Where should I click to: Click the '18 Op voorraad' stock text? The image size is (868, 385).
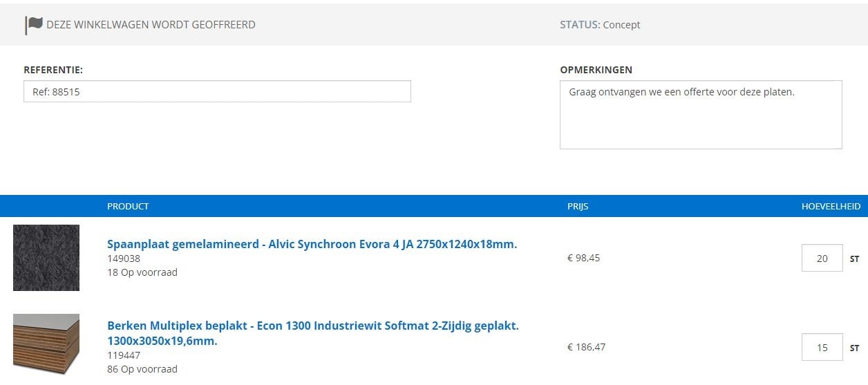point(142,272)
